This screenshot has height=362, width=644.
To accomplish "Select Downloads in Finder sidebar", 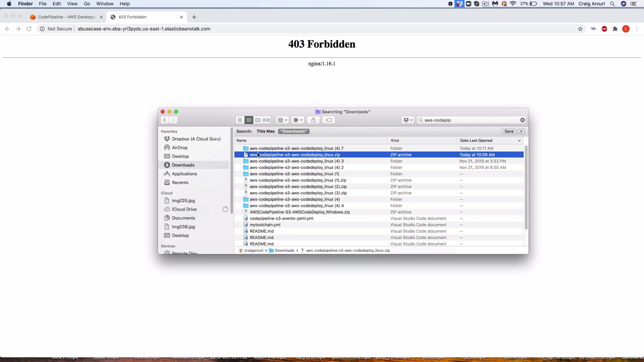I will coord(183,165).
